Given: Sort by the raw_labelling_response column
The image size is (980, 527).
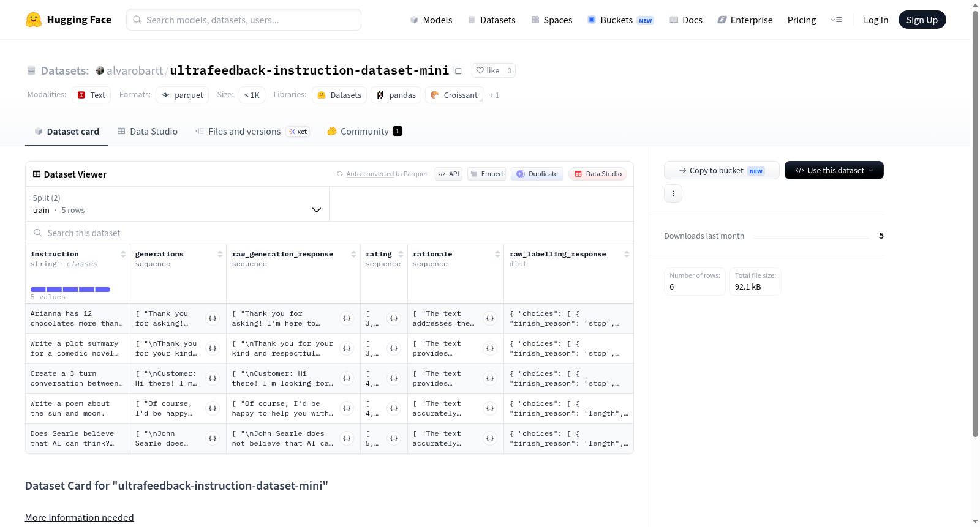Looking at the screenshot, I should [x=627, y=254].
